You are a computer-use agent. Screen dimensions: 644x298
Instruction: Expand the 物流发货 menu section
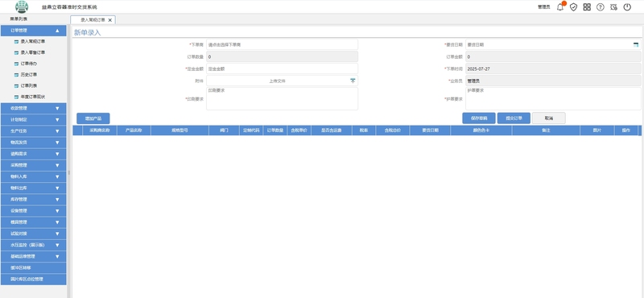pos(33,143)
